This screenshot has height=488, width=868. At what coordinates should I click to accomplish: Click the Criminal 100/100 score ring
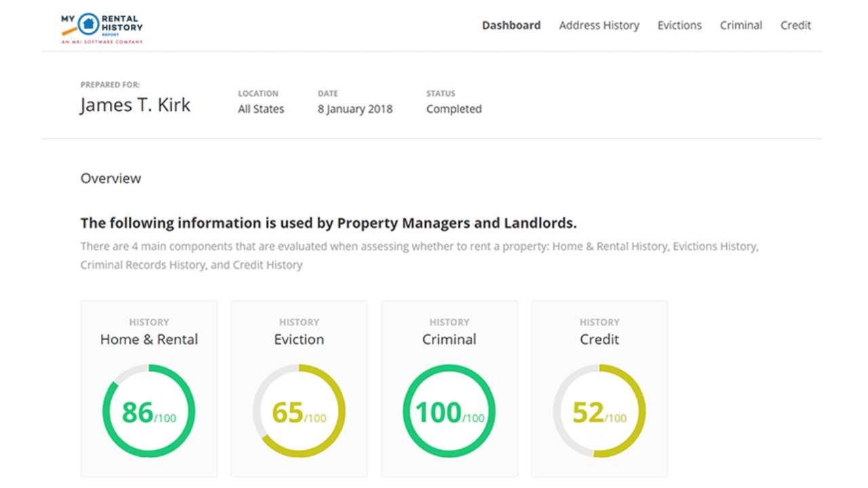click(x=449, y=411)
